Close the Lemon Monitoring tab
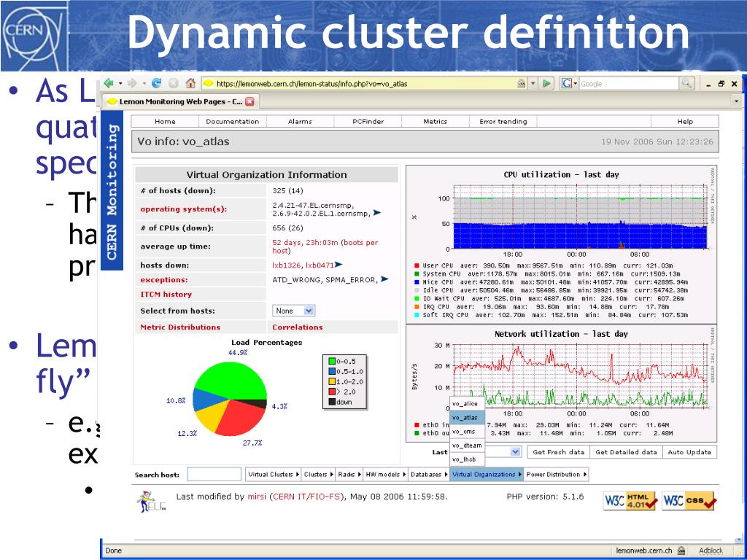The width and height of the screenshot is (747, 560). [249, 101]
